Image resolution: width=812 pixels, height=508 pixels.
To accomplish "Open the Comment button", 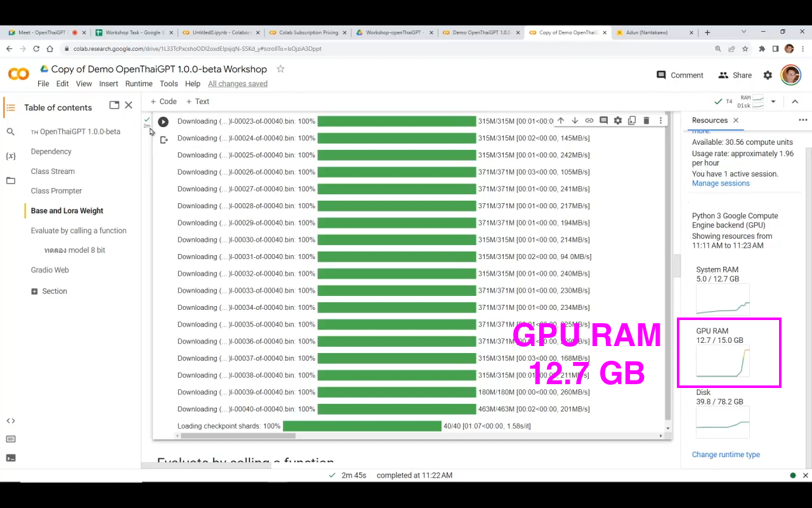I will click(x=680, y=75).
